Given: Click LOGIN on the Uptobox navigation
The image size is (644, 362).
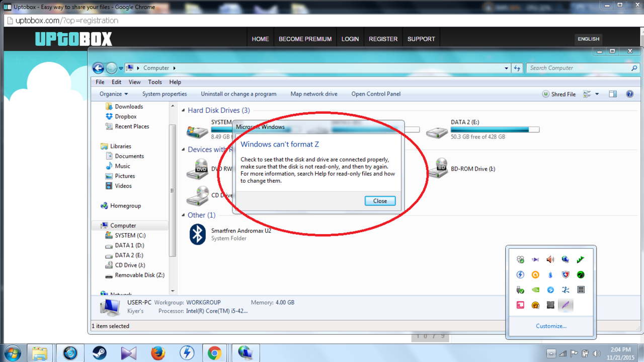Looking at the screenshot, I should pos(350,39).
